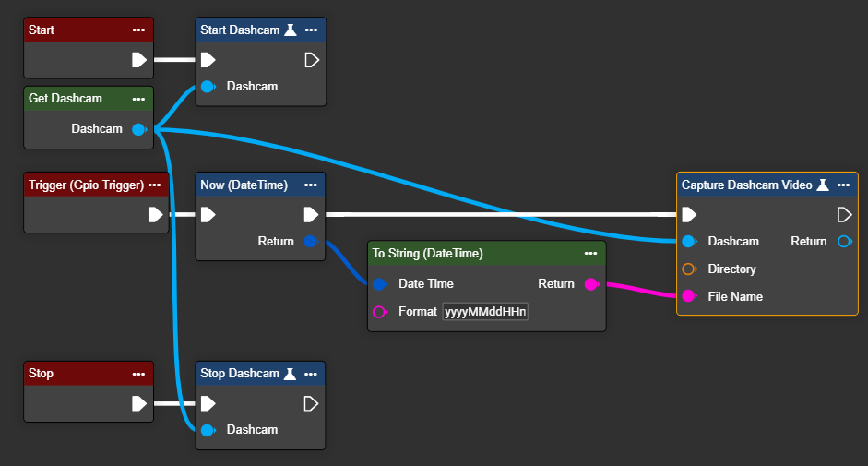Click the Directory input pin on Capture node

[688, 269]
